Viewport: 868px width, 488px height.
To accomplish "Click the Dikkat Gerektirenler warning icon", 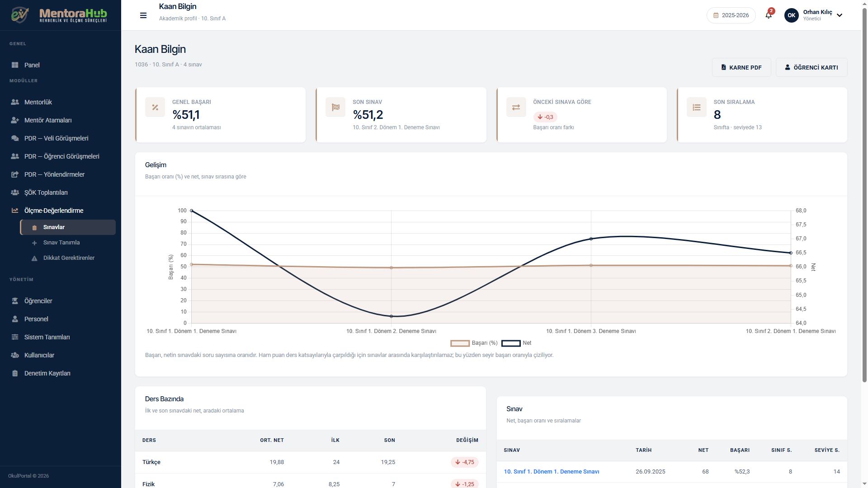I will [34, 258].
